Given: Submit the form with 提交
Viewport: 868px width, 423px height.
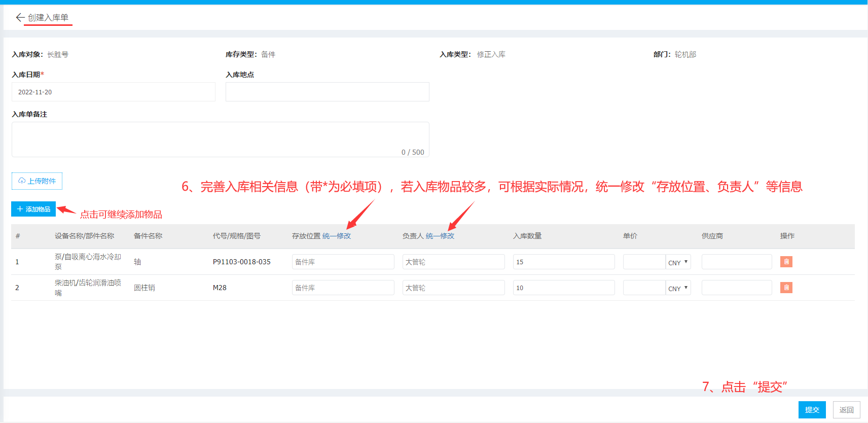Looking at the screenshot, I should tap(812, 410).
